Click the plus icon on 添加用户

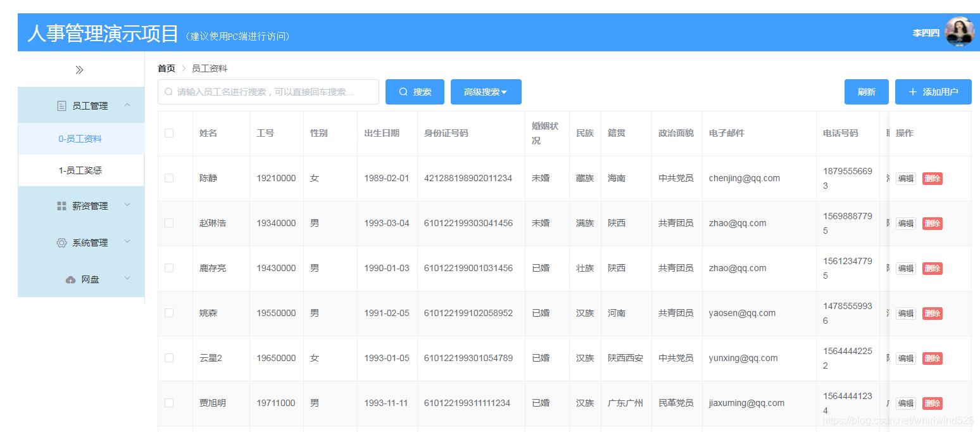pos(912,92)
